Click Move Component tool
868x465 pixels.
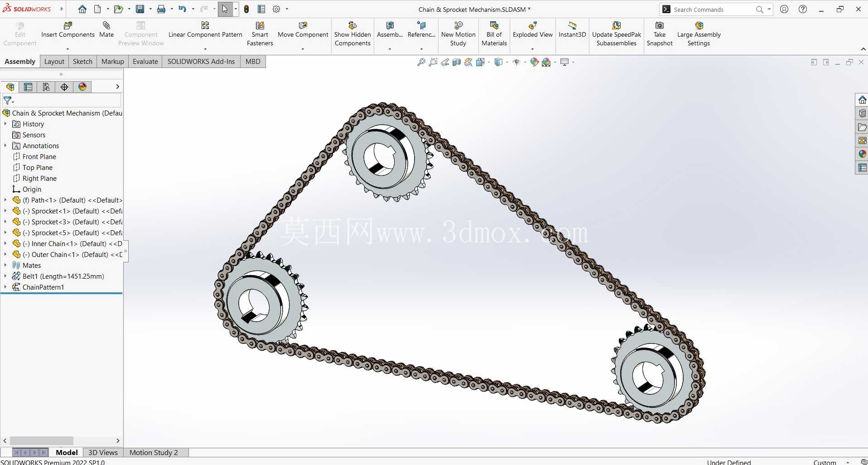click(303, 30)
